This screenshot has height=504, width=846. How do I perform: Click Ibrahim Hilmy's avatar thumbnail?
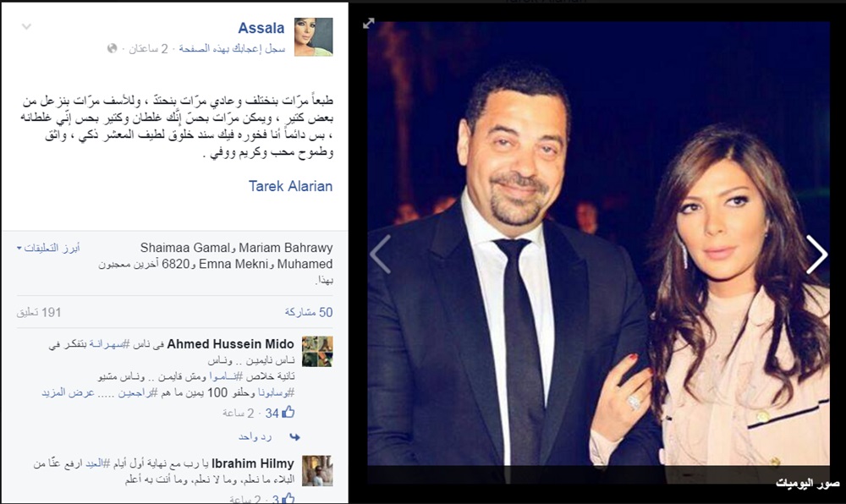(317, 470)
